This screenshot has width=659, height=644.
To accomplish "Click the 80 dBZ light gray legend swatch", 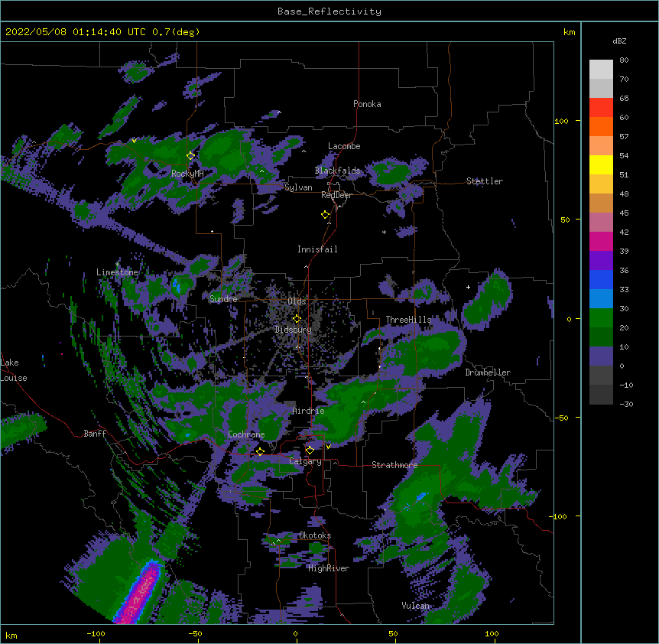I will coord(601,70).
